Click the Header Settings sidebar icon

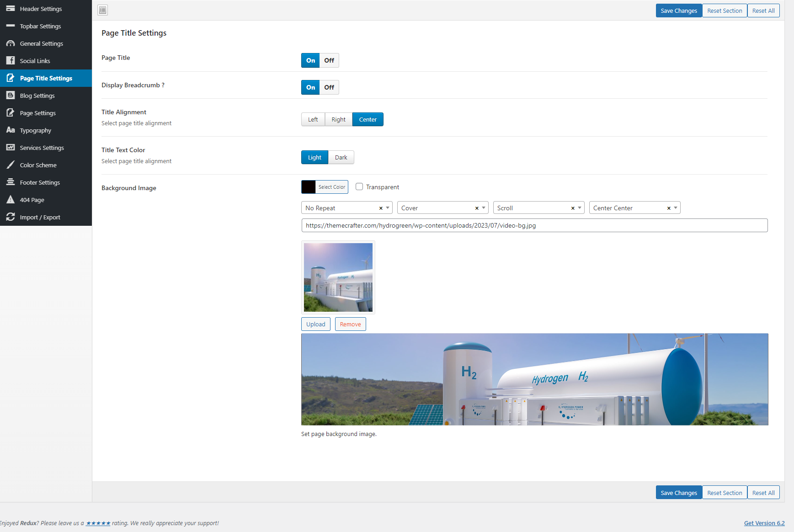tap(11, 9)
